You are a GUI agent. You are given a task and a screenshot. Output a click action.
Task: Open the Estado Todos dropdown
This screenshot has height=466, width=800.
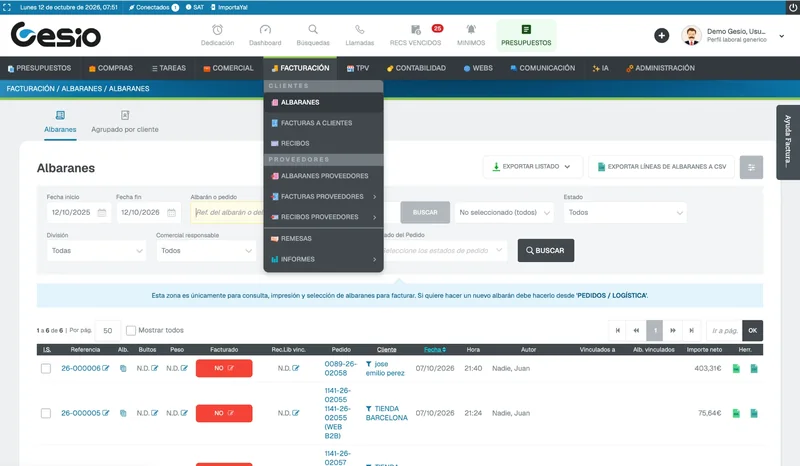pyautogui.click(x=625, y=212)
